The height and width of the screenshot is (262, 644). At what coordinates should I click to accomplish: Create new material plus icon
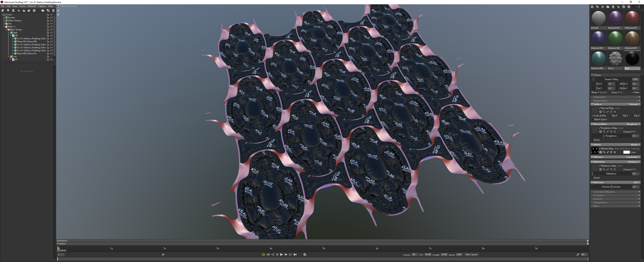(x=592, y=7)
